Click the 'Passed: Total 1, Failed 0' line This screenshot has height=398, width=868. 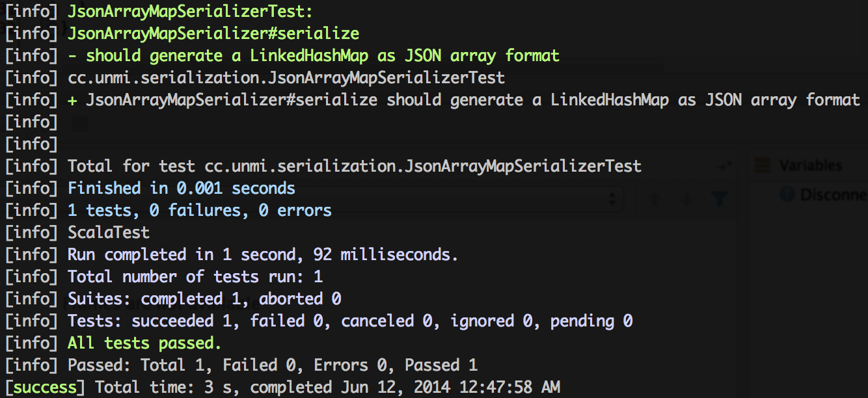(273, 365)
